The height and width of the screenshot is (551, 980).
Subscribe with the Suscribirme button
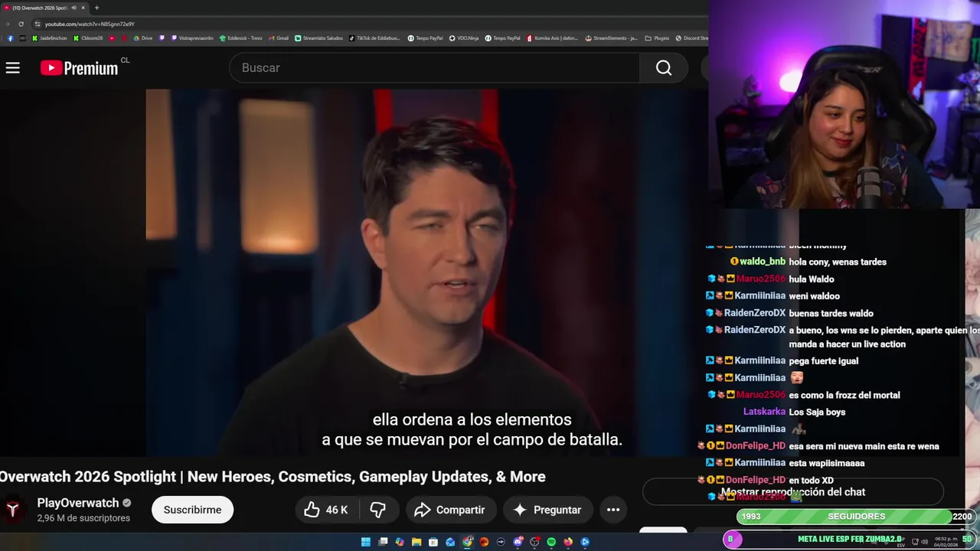pyautogui.click(x=192, y=510)
